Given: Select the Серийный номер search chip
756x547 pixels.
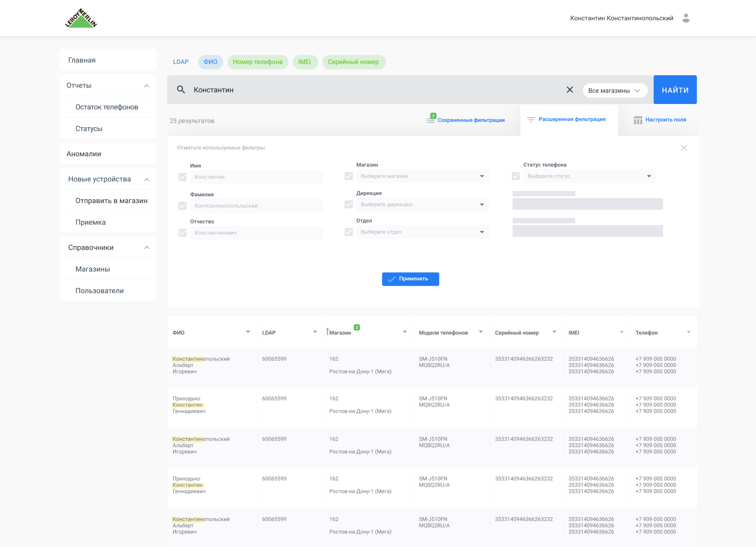Looking at the screenshot, I should pos(354,62).
